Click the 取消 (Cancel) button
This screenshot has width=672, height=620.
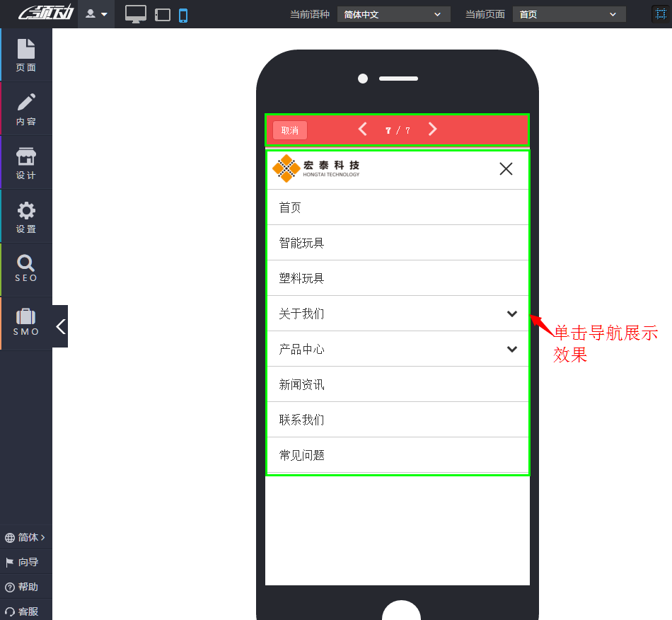click(289, 130)
